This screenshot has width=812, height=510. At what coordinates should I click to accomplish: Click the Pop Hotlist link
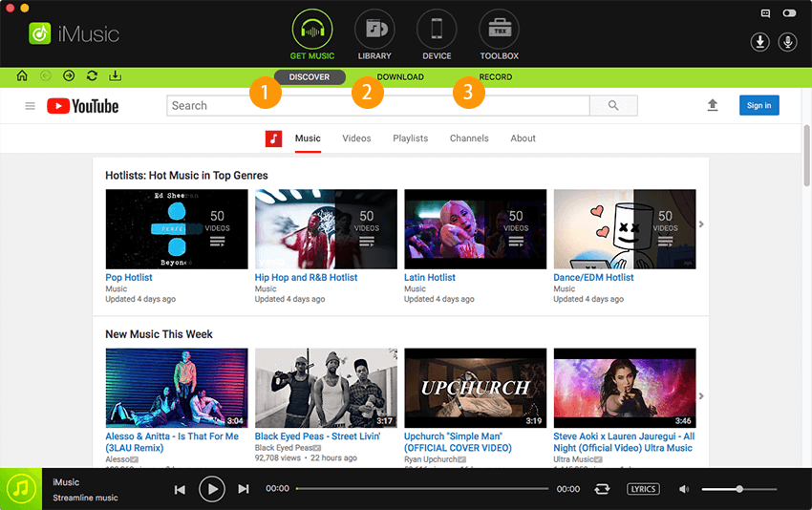129,278
